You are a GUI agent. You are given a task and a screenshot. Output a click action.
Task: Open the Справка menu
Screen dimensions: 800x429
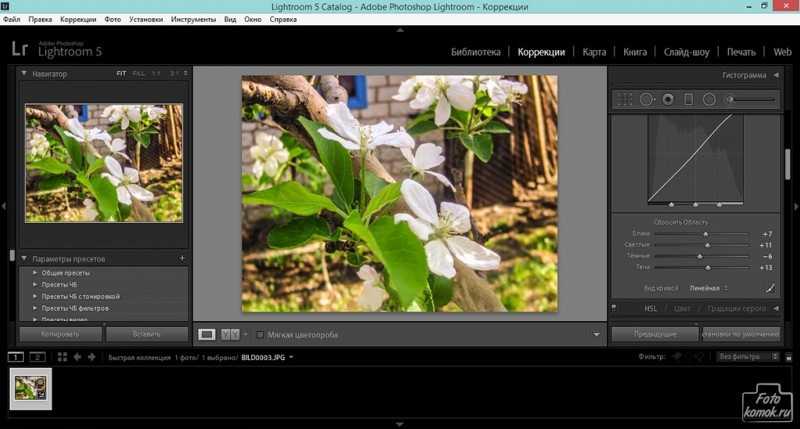click(x=283, y=19)
